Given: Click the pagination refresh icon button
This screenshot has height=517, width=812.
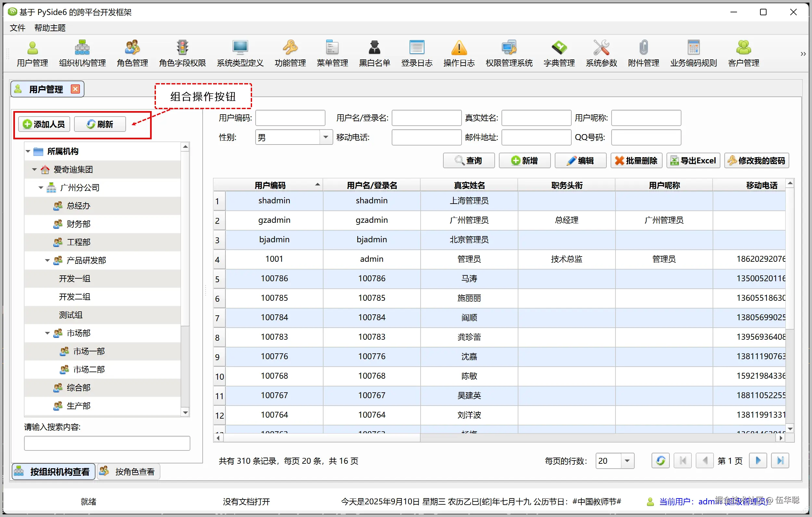Looking at the screenshot, I should click(x=660, y=461).
